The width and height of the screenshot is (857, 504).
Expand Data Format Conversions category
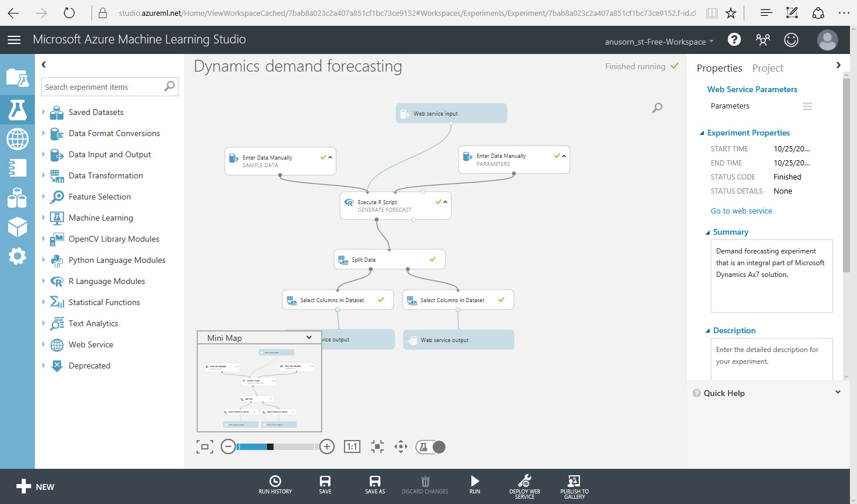(x=43, y=133)
